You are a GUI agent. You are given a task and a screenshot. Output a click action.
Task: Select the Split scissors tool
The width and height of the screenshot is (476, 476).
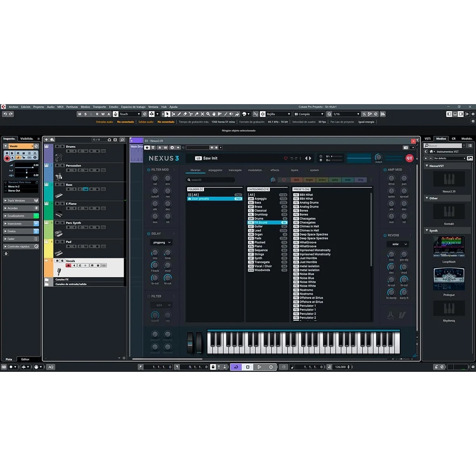[191, 114]
